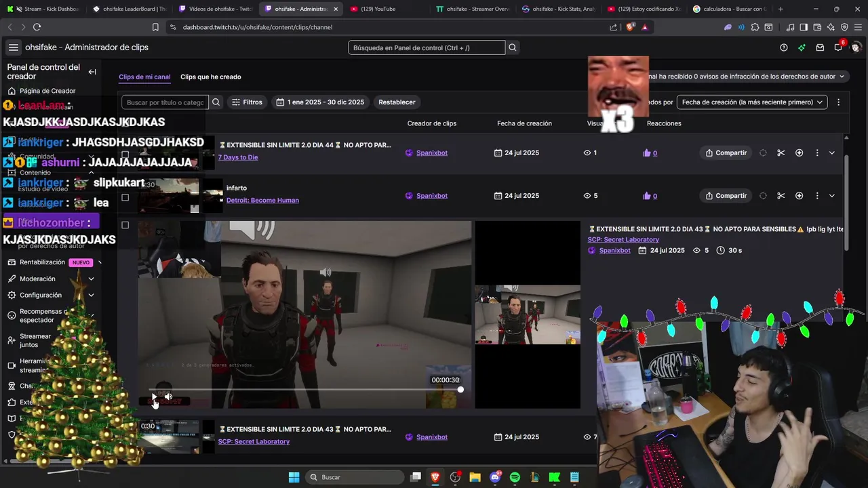Viewport: 868px width, 488px height.
Task: Open Spanixbot creator link in infarto row
Action: point(432,196)
